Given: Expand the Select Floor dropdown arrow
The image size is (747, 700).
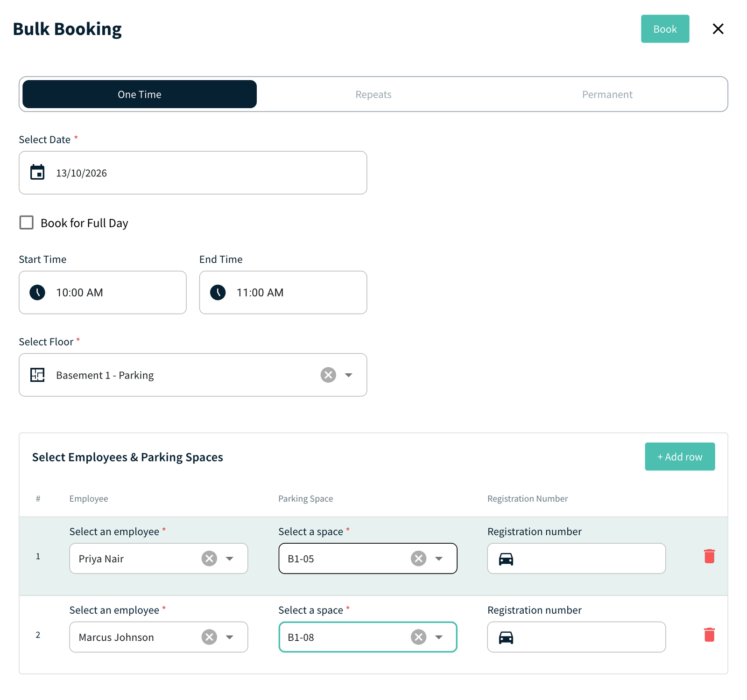Looking at the screenshot, I should 349,375.
